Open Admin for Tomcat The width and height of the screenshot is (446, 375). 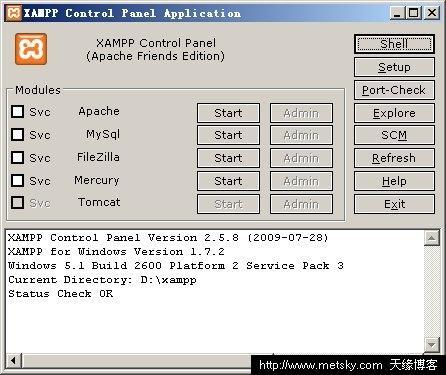[301, 204]
